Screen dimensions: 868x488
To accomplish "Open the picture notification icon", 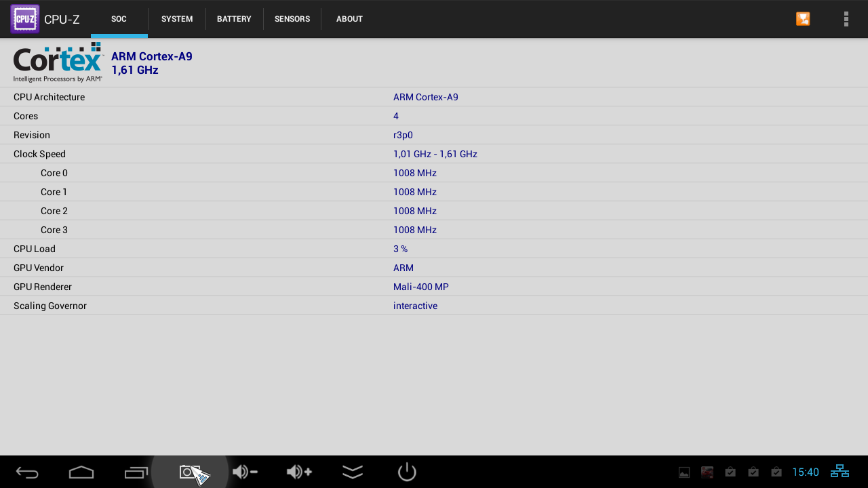I will coord(684,472).
